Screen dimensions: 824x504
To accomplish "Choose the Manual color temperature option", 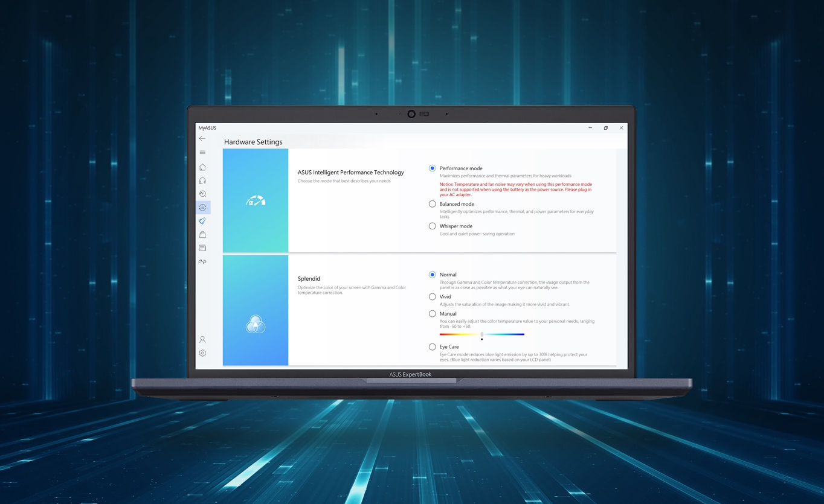I will [x=432, y=313].
